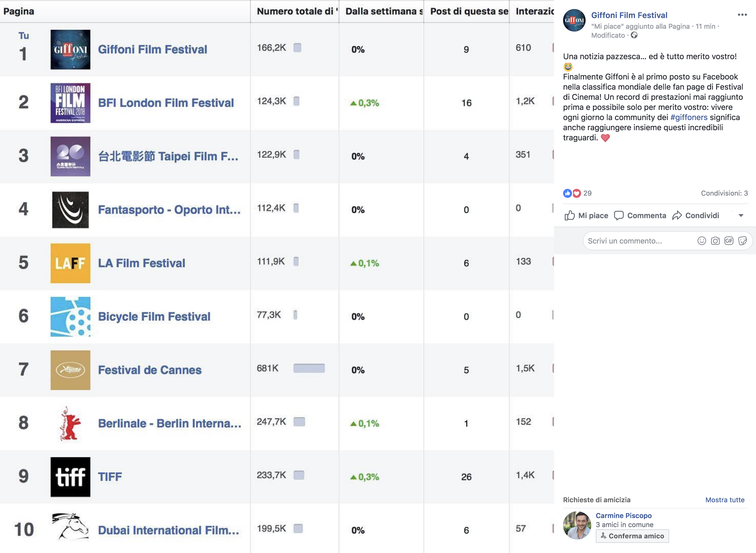Confirm Carmine Piscopo's friend request
Viewport: 756px width, 553px height.
[632, 536]
